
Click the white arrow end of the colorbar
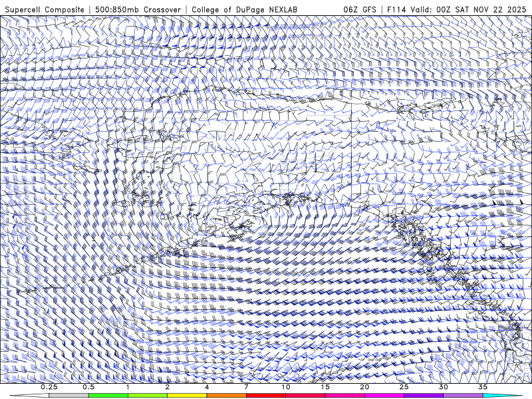(29, 396)
